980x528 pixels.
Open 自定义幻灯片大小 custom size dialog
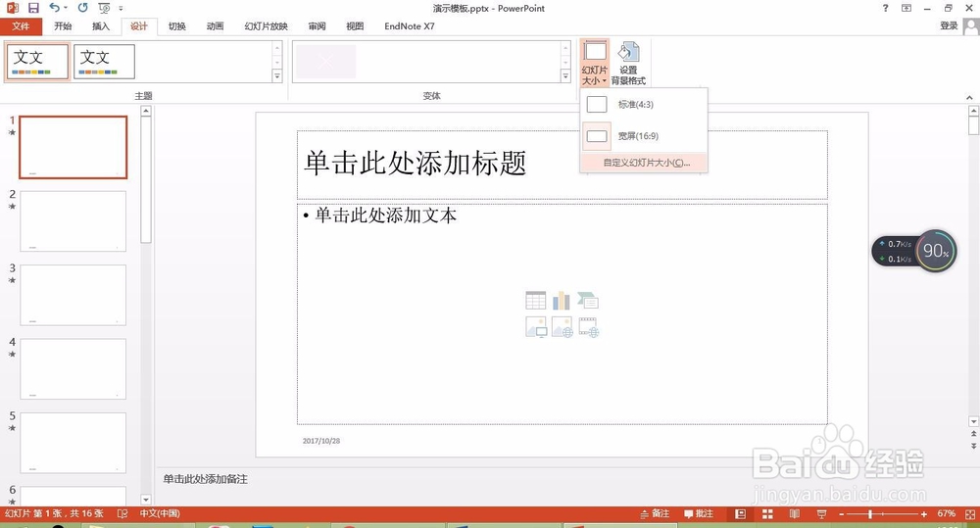[644, 163]
